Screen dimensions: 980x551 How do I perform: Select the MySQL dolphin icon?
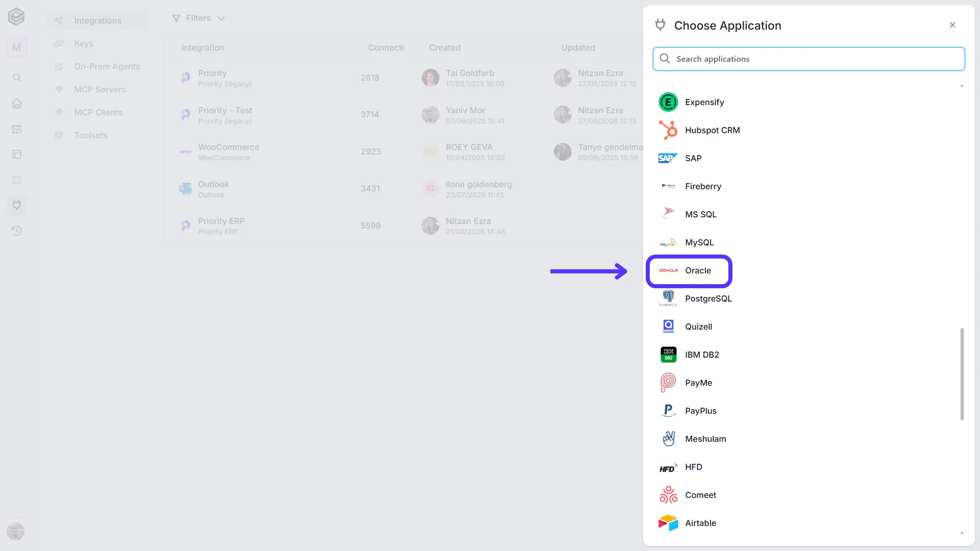tap(668, 242)
